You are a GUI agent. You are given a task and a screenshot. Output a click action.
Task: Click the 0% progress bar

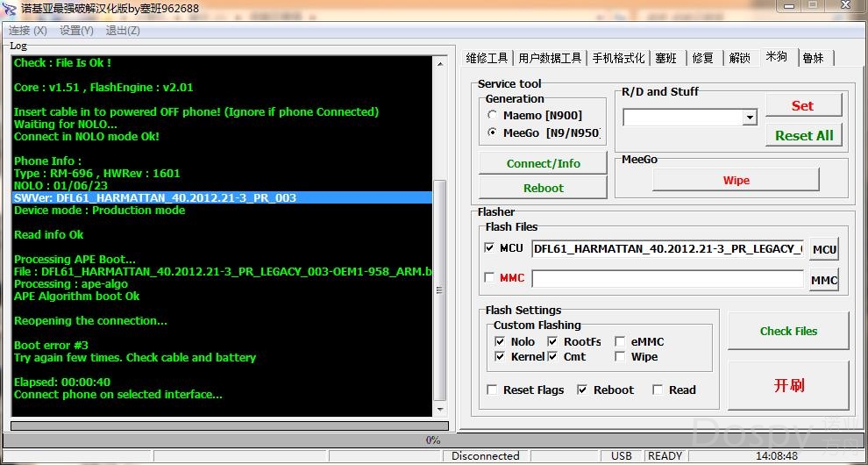[433, 440]
